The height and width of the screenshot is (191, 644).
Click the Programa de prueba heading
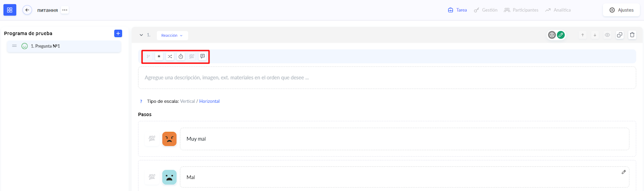coord(28,33)
